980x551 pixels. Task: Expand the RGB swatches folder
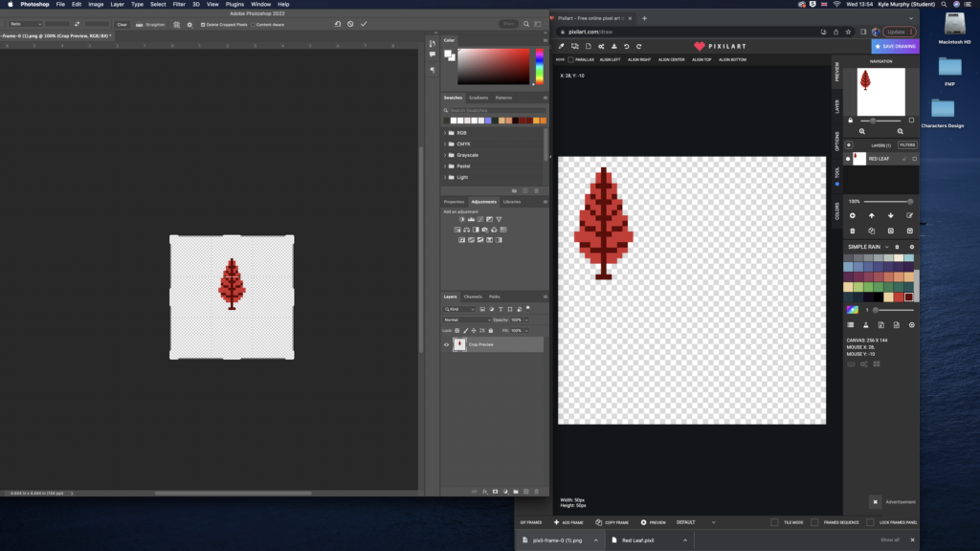point(445,133)
